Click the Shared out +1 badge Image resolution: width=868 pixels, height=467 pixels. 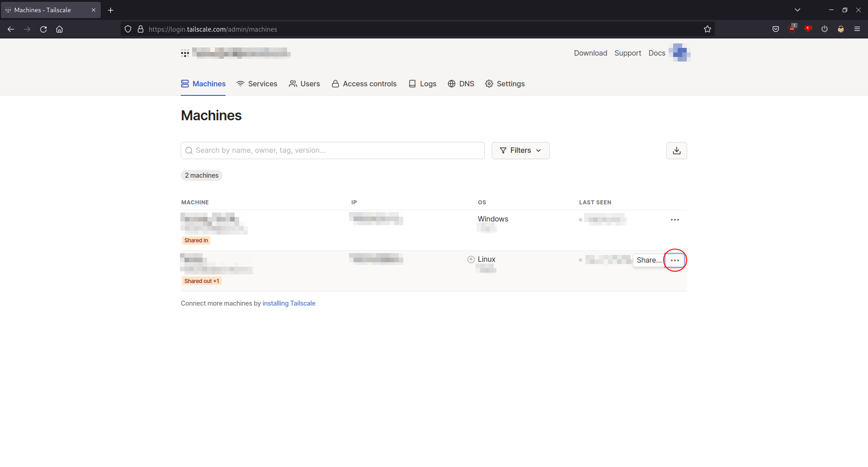coord(202,281)
